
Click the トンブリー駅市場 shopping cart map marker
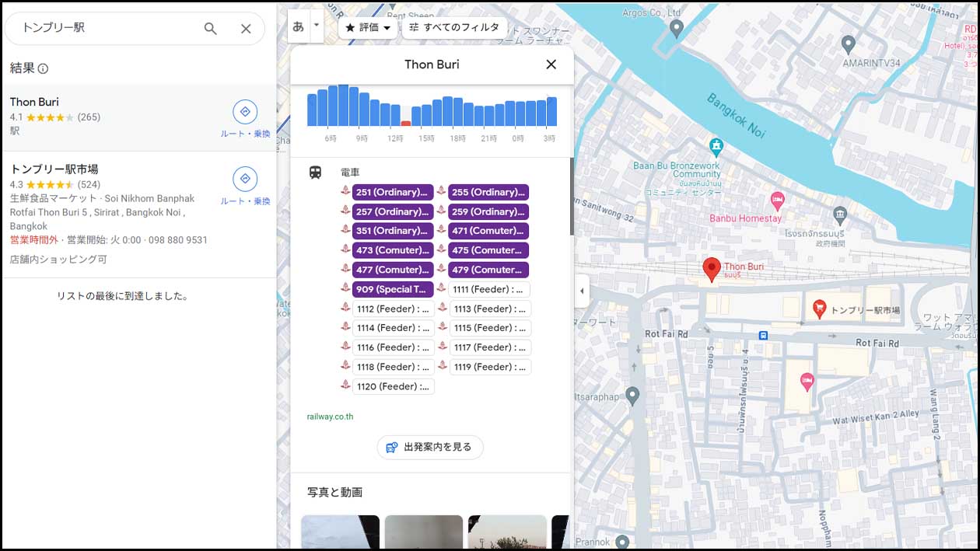click(819, 309)
